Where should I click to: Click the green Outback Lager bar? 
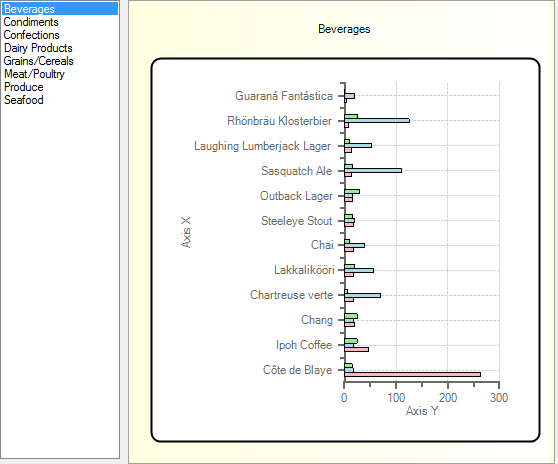352,191
